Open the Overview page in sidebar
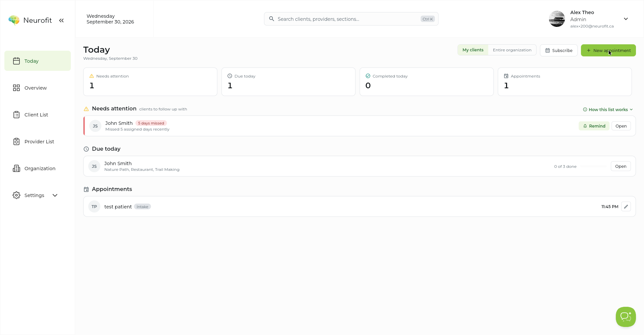The width and height of the screenshot is (644, 335). click(x=38, y=88)
